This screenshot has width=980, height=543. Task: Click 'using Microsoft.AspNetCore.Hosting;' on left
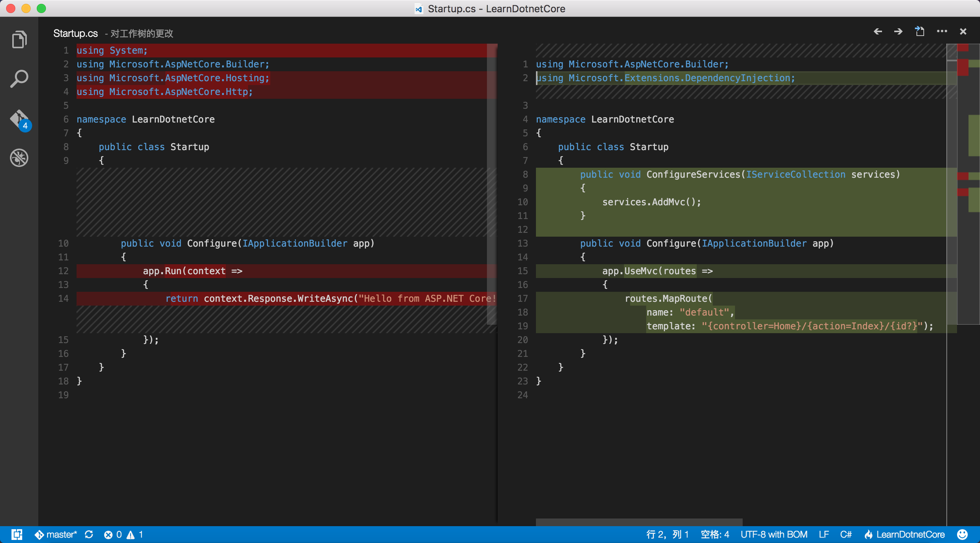[173, 78]
